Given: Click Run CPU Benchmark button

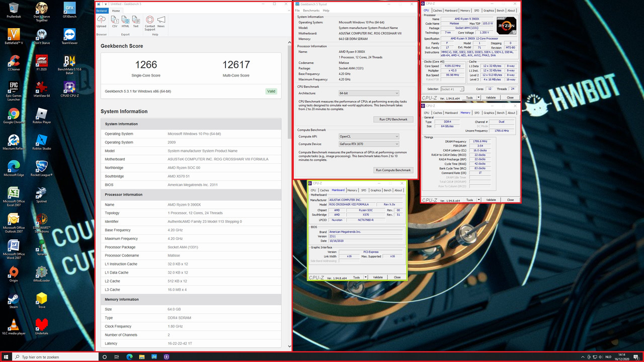Looking at the screenshot, I should pyautogui.click(x=393, y=119).
